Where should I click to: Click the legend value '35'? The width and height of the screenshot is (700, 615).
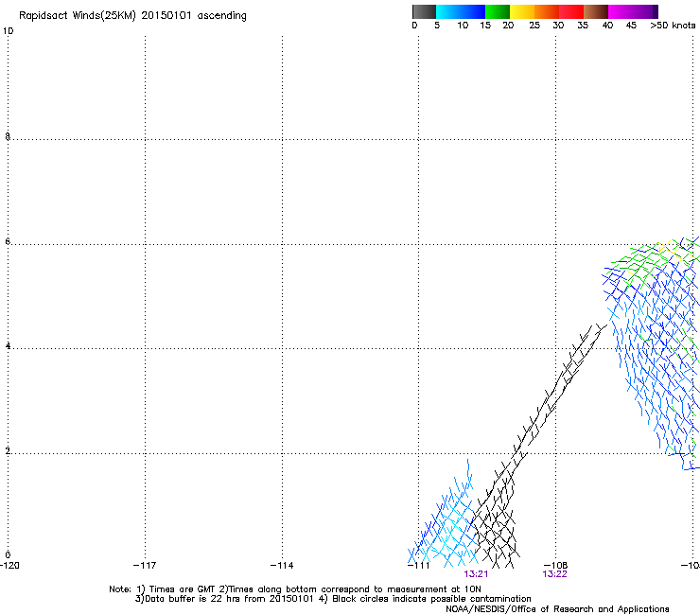(x=583, y=26)
